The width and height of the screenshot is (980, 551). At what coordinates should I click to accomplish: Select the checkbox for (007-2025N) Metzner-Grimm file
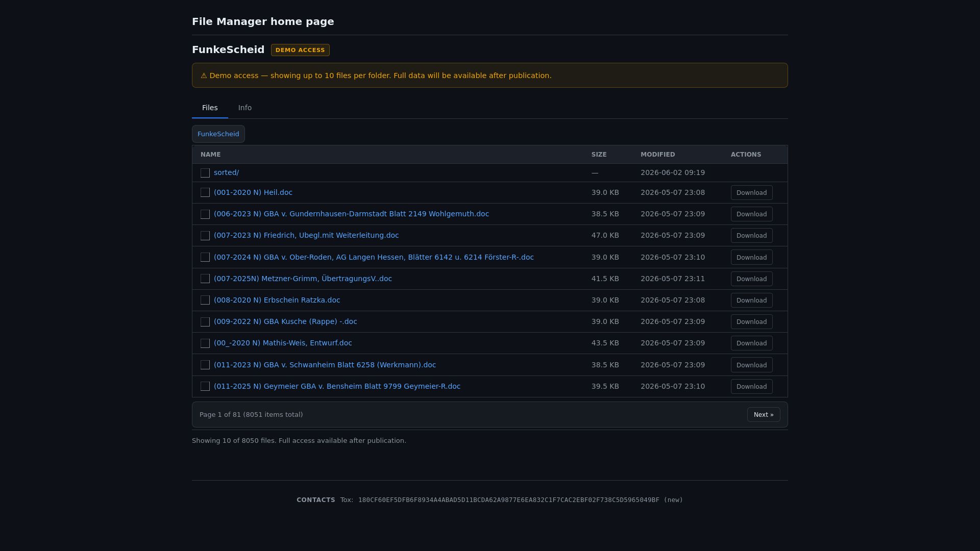(205, 279)
